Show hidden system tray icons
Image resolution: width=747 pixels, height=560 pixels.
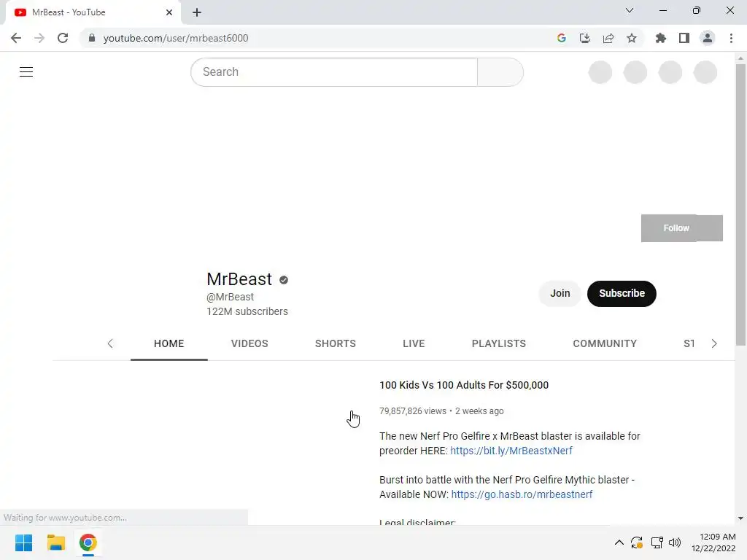pos(619,542)
